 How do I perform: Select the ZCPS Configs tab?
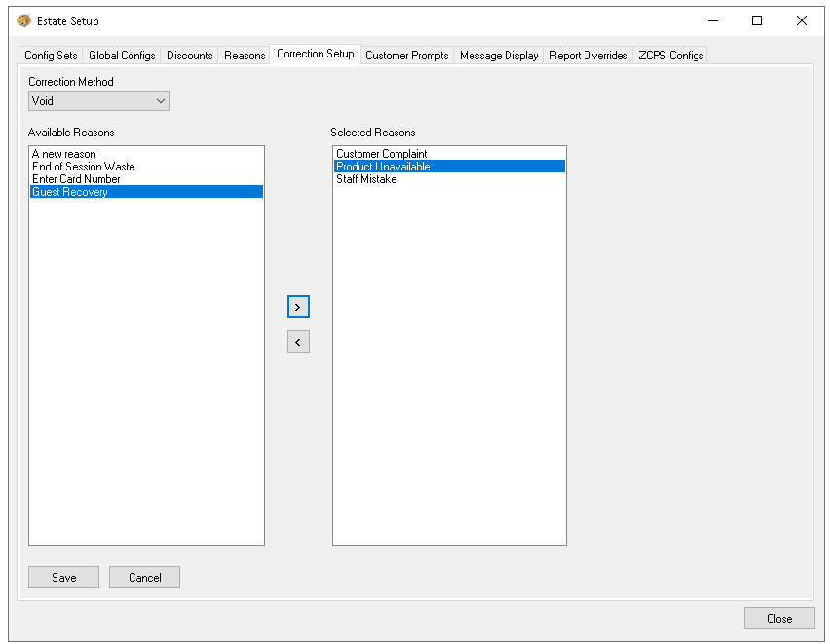point(670,56)
